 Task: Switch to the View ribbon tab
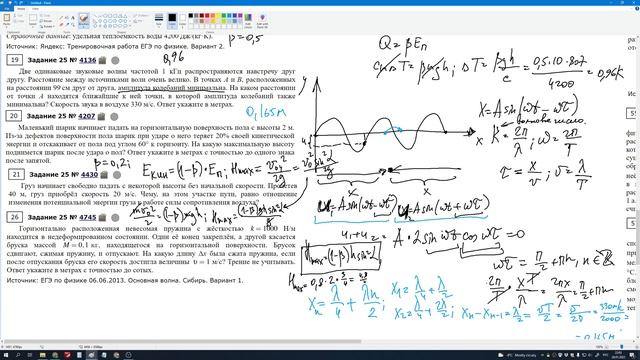(36, 9)
